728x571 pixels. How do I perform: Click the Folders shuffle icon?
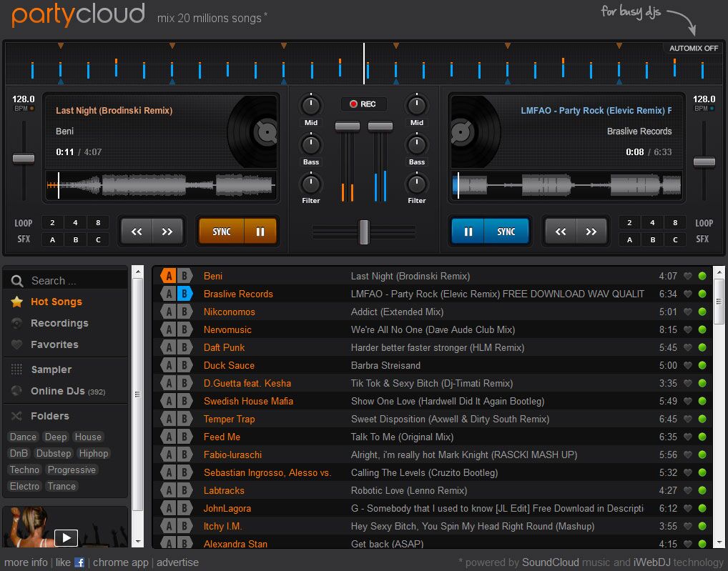16,416
